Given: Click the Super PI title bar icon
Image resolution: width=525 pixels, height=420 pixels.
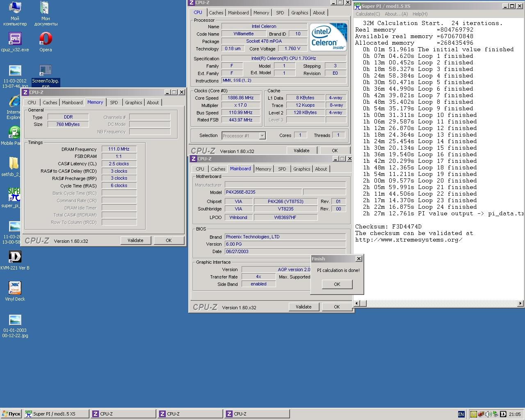Looking at the screenshot, I should (x=357, y=6).
